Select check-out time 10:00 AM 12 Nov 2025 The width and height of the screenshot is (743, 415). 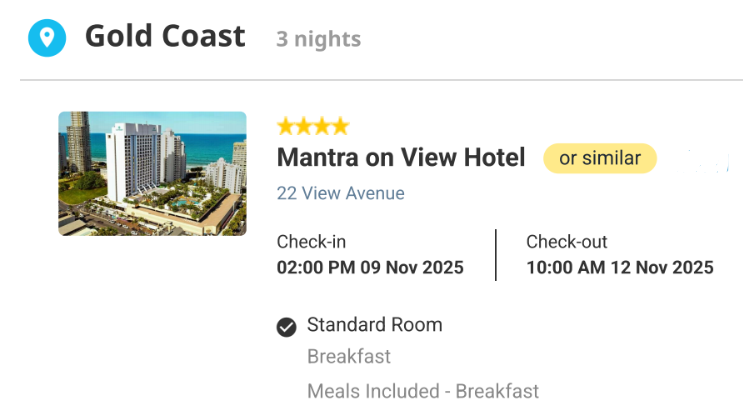[620, 268]
